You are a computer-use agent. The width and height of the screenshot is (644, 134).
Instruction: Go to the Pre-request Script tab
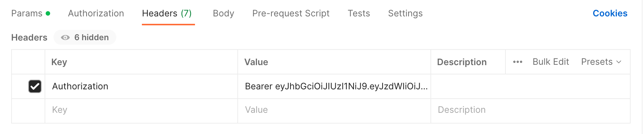click(x=291, y=13)
